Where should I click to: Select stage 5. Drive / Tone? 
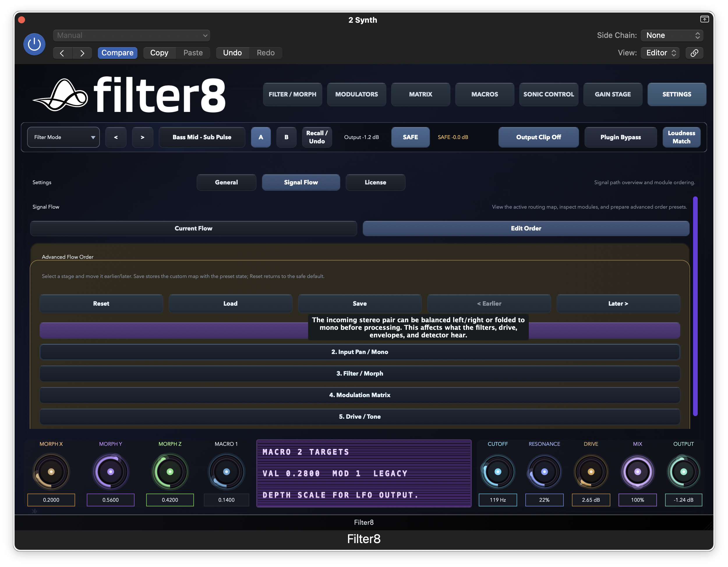click(x=360, y=417)
